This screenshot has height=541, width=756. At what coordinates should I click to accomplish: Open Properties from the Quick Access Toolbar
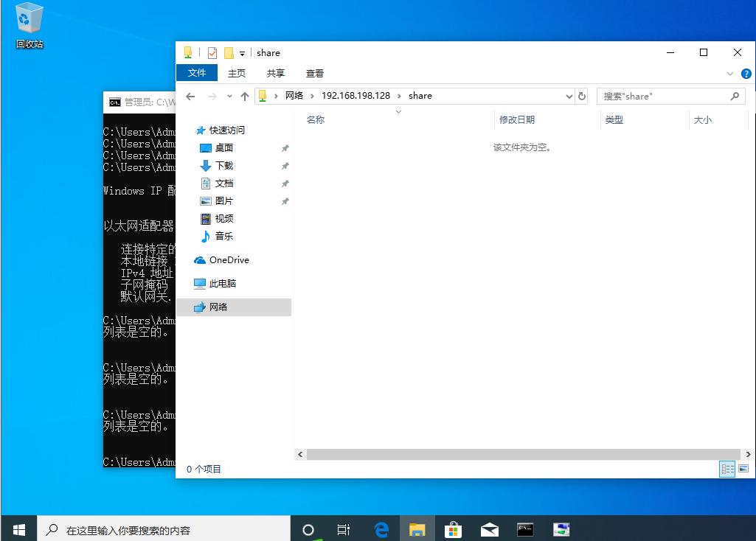(x=212, y=52)
